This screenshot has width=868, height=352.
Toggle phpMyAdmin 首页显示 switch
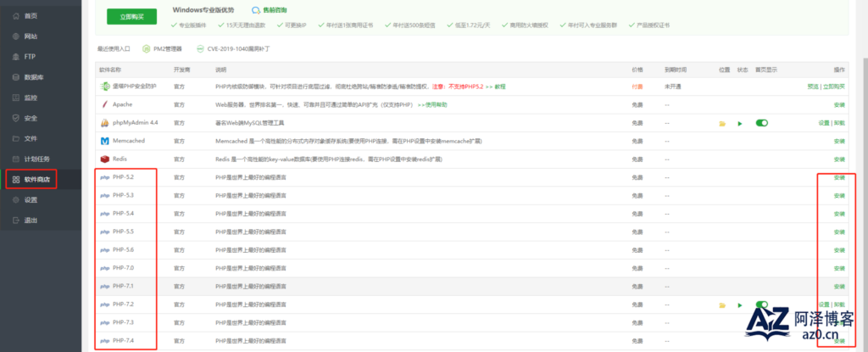(762, 122)
